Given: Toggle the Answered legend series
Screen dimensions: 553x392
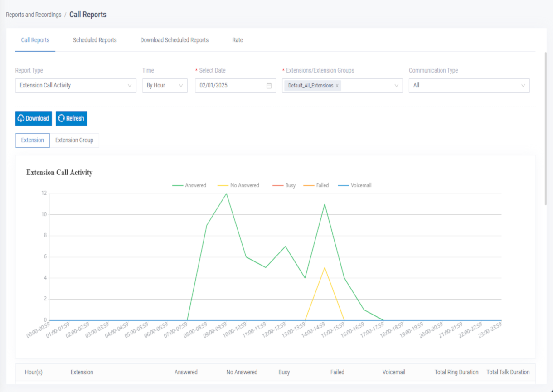Looking at the screenshot, I should coord(189,185).
